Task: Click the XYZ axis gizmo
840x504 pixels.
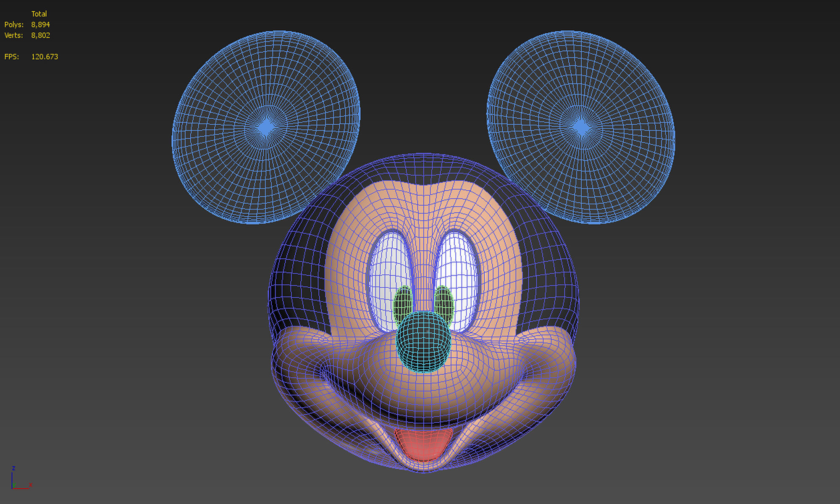Action: (21, 478)
